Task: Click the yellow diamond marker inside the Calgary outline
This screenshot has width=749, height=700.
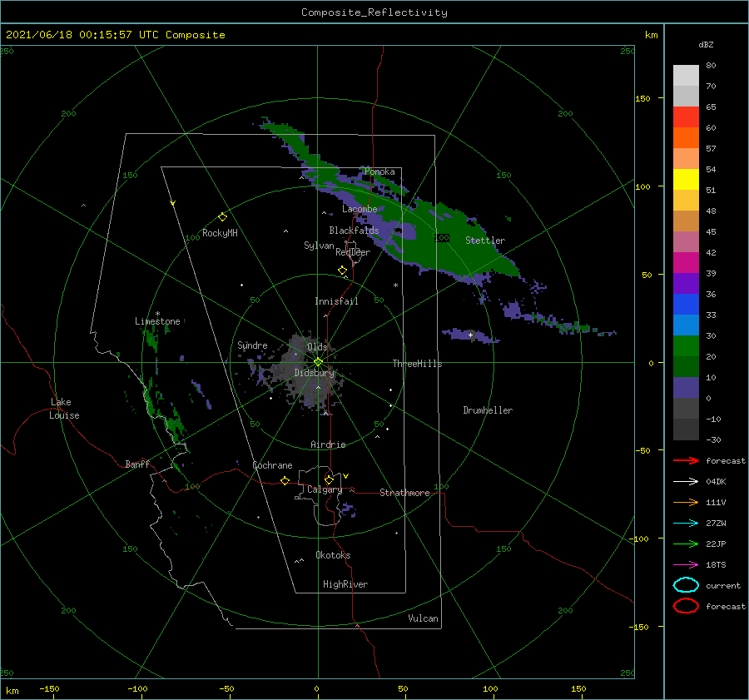Action: (x=329, y=479)
